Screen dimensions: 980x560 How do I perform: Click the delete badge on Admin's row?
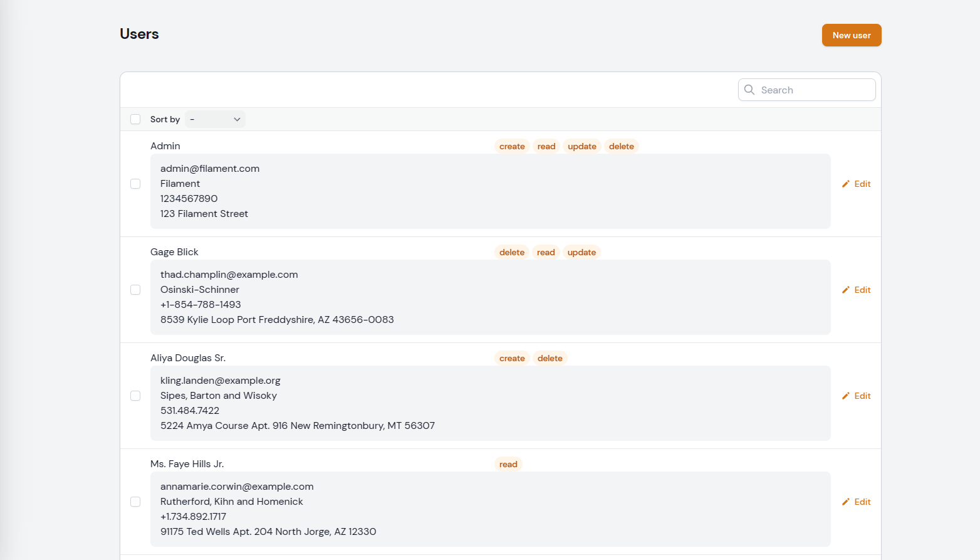tap(621, 146)
